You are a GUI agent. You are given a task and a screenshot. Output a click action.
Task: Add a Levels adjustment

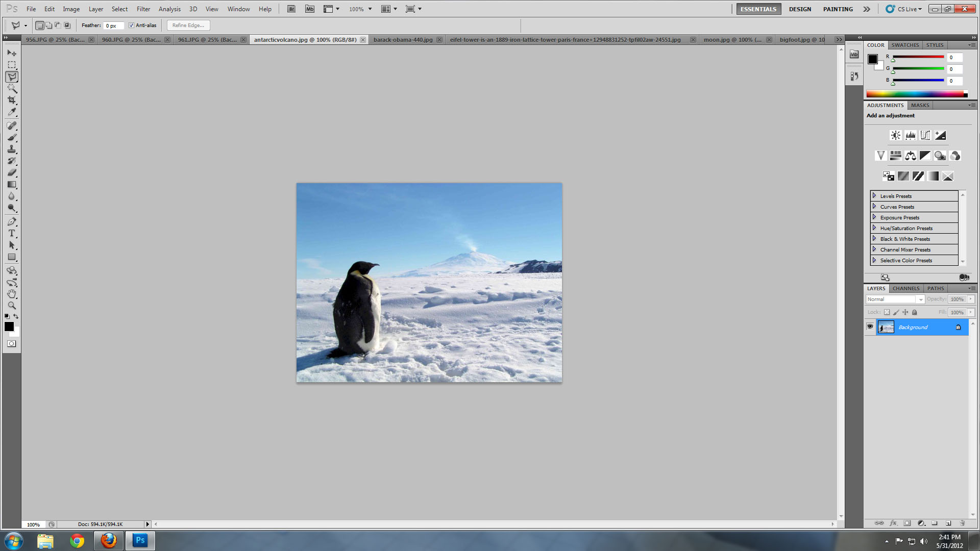click(x=910, y=135)
